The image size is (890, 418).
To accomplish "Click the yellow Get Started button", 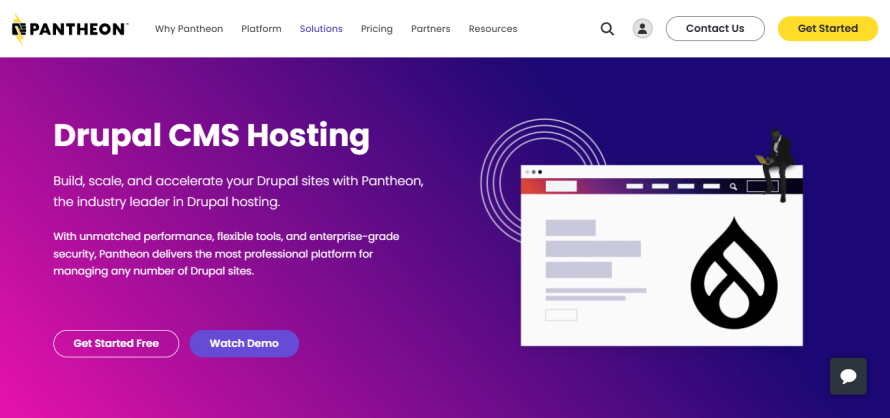I will tap(828, 28).
